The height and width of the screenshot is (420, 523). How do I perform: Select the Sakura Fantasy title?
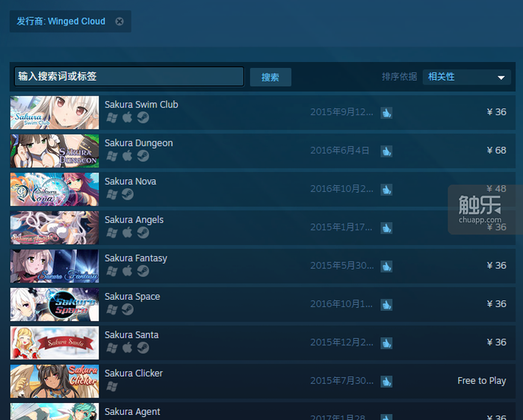click(x=136, y=259)
